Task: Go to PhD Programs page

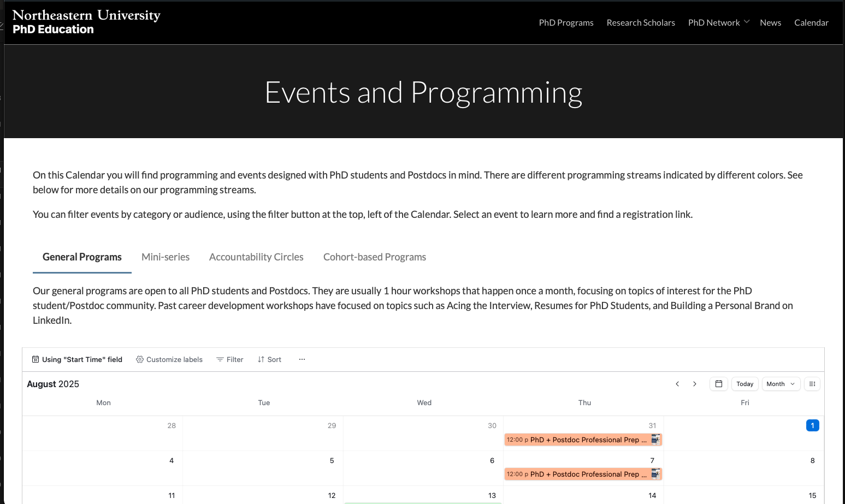Action: [x=566, y=22]
